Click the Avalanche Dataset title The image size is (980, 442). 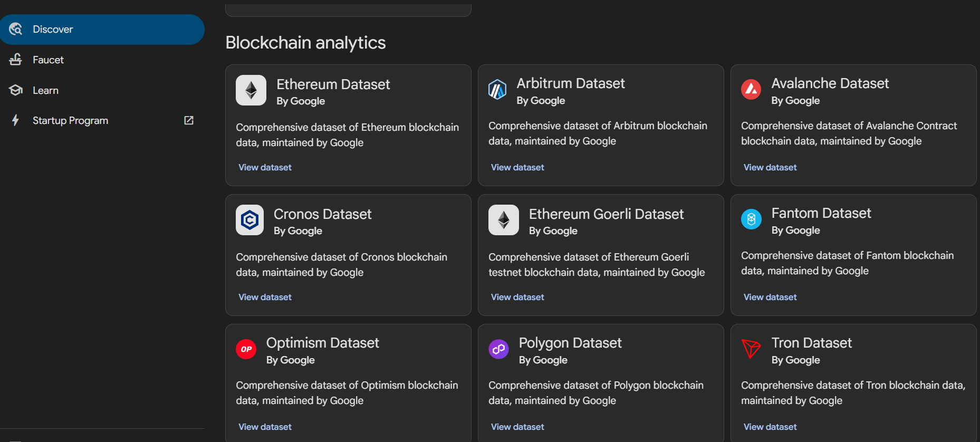[x=830, y=83]
